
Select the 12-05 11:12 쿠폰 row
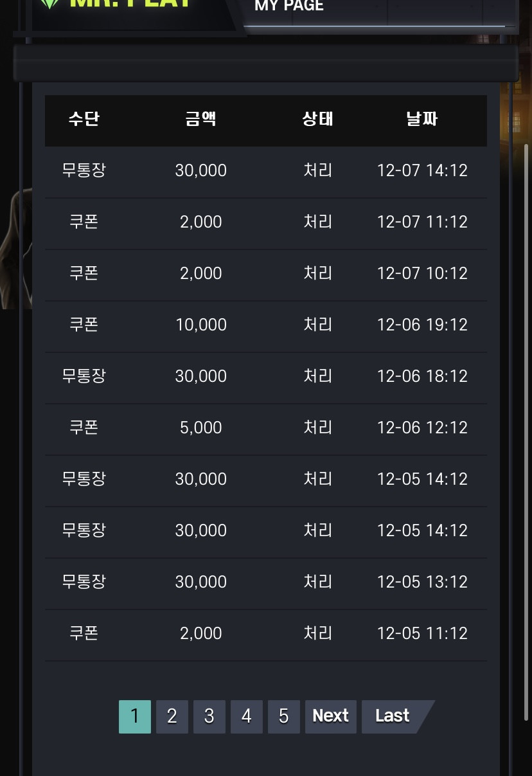pos(266,634)
